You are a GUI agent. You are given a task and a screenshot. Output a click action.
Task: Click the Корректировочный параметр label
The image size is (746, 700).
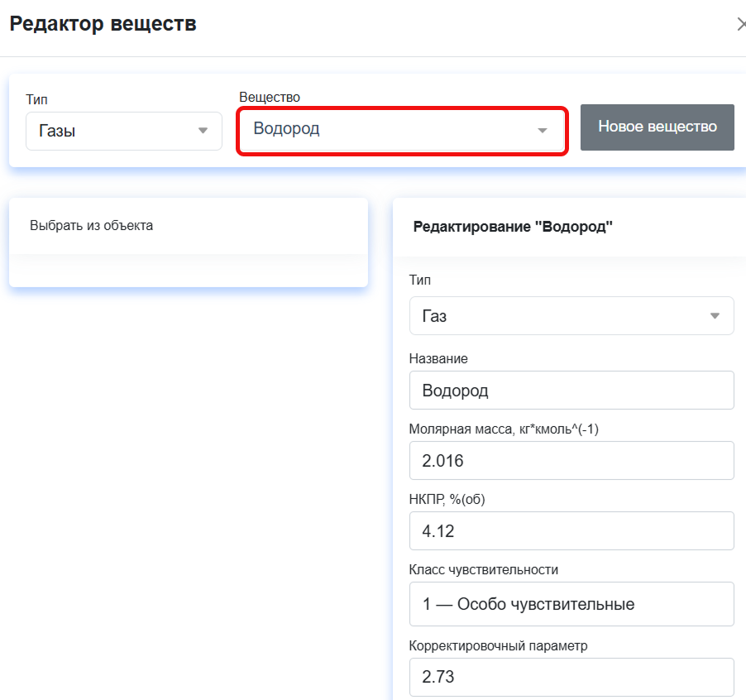pos(498,645)
